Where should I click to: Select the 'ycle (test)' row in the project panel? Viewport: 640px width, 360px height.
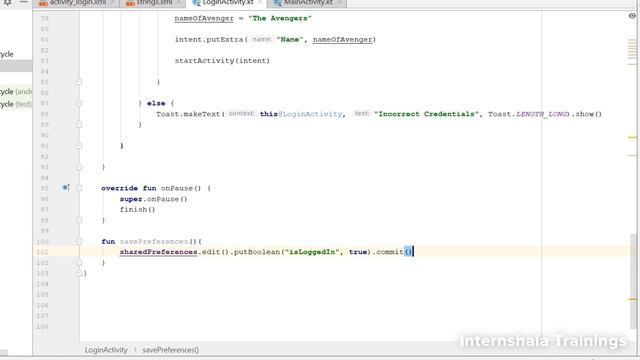(16, 104)
